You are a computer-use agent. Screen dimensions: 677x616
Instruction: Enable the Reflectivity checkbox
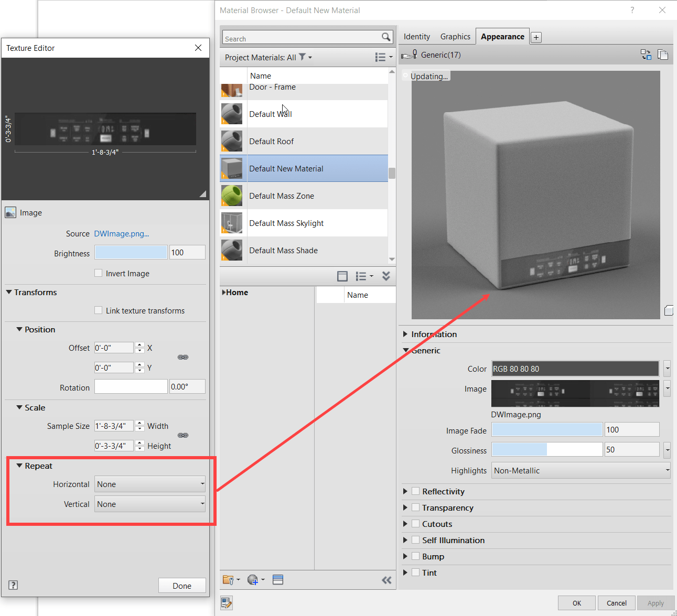pyautogui.click(x=416, y=491)
